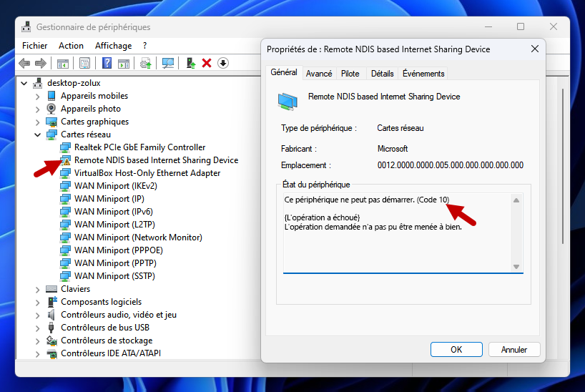Select WAN Miniport (PPTP)
The height and width of the screenshot is (392, 585).
[x=115, y=263]
